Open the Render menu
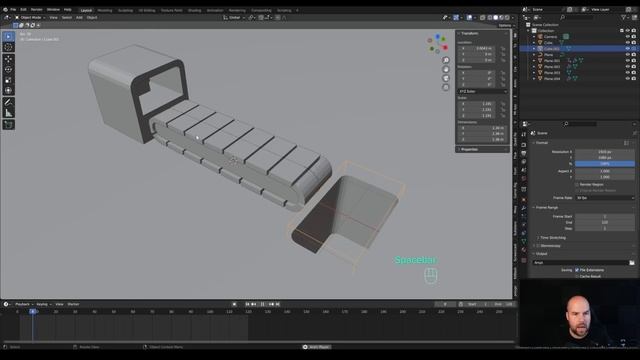 [37, 9]
